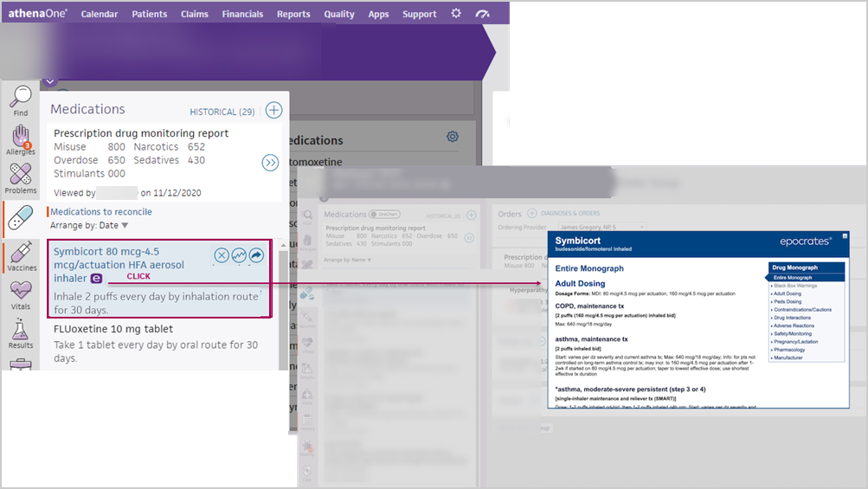868x489 pixels.
Task: Open the settings gear in top navigation
Action: click(455, 13)
